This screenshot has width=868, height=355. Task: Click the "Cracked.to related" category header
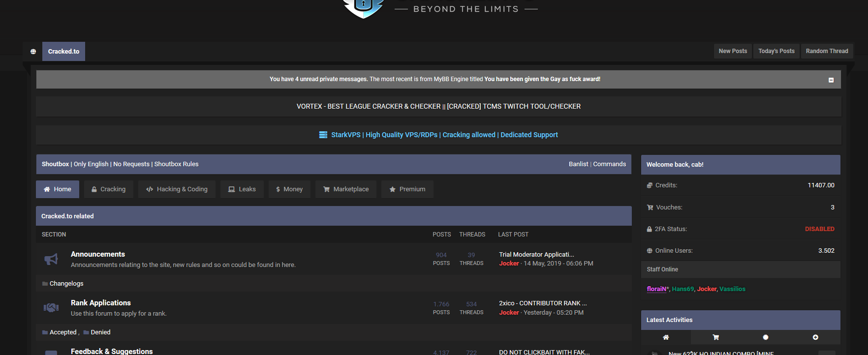point(334,216)
